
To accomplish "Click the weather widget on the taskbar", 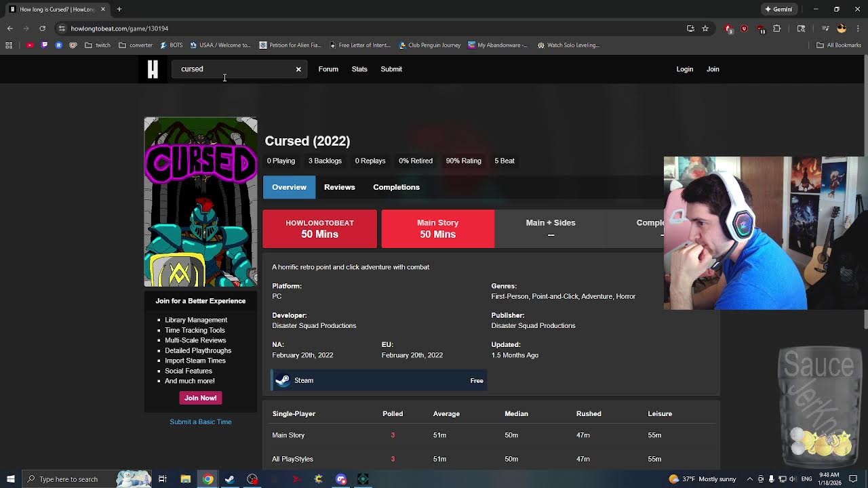I will coord(702,479).
